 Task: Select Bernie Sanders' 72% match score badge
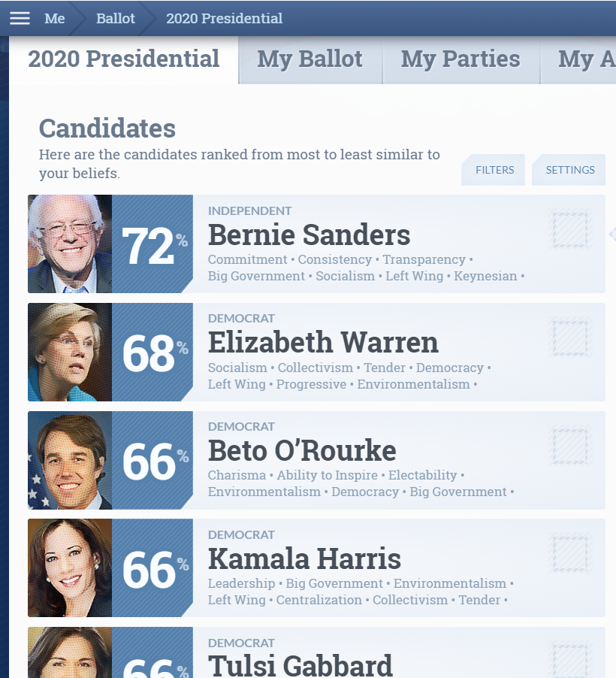pos(152,244)
